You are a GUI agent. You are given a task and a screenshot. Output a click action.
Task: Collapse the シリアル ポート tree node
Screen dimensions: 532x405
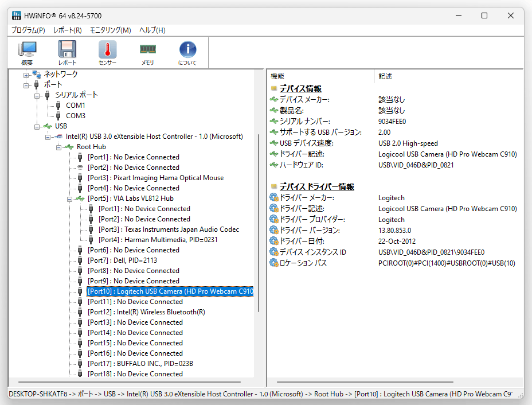[x=37, y=96]
